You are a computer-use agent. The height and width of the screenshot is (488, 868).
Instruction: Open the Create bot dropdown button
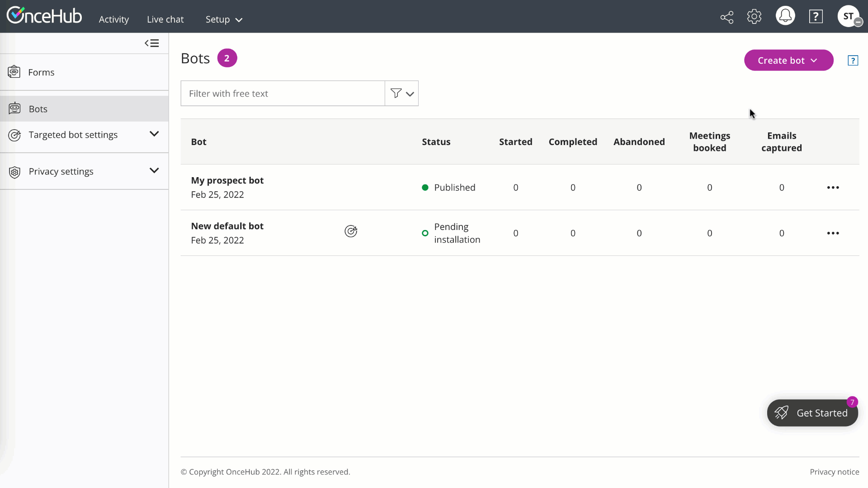click(x=788, y=61)
